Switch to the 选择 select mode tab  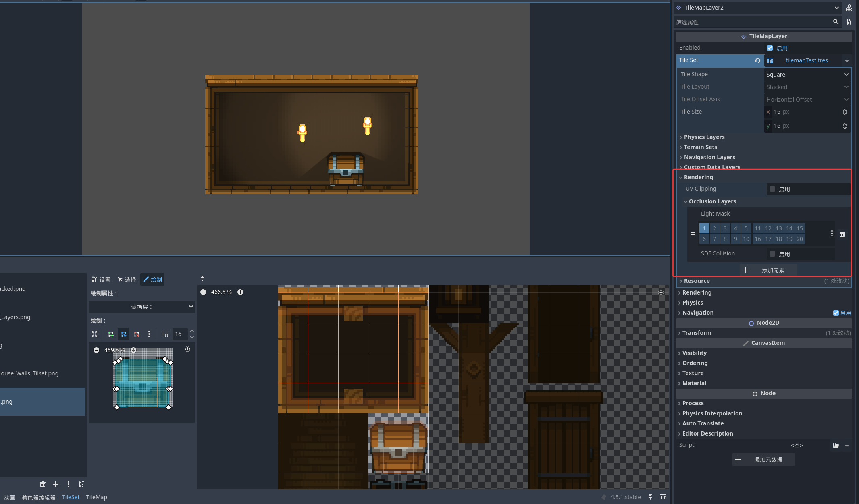point(127,279)
